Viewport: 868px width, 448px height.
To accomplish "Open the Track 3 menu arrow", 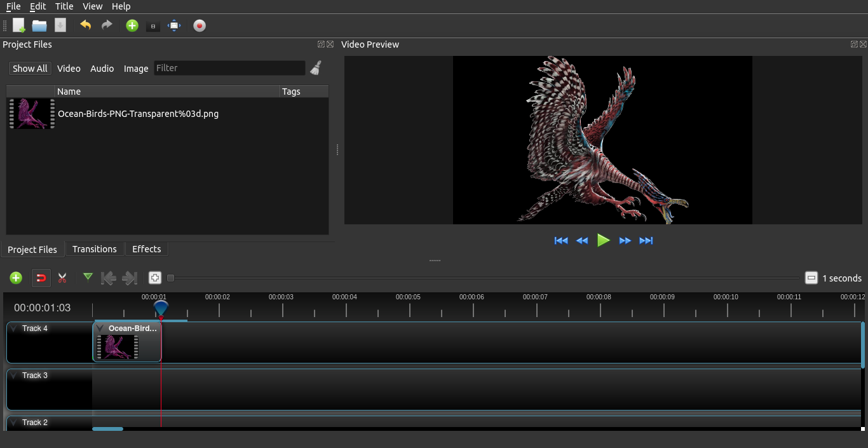I will click(x=14, y=376).
